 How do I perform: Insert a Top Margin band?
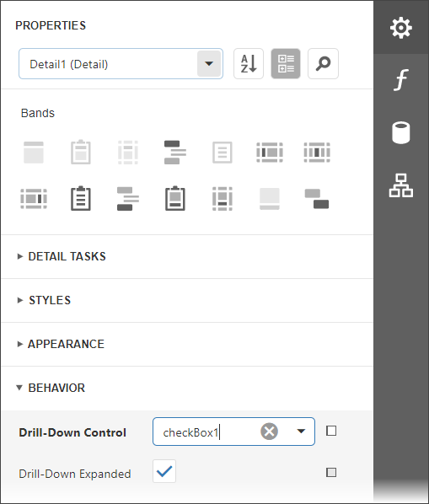pos(34,153)
